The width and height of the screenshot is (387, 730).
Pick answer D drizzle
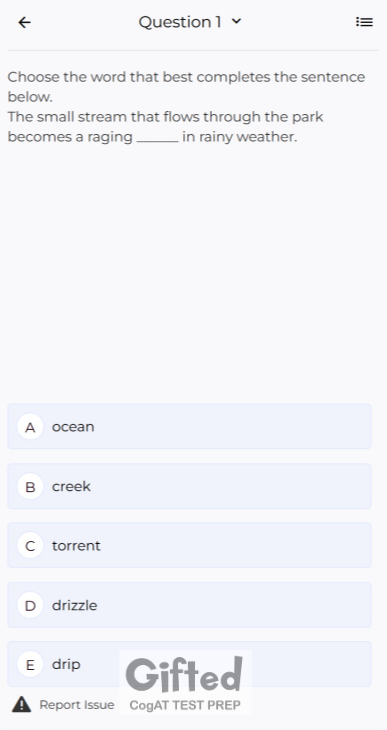point(190,605)
